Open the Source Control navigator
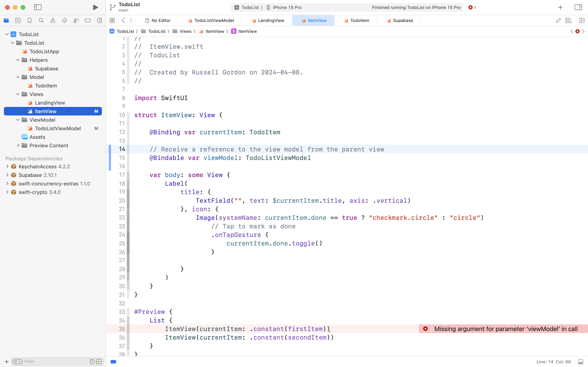Screen dimensions: 588x367 [18, 20]
